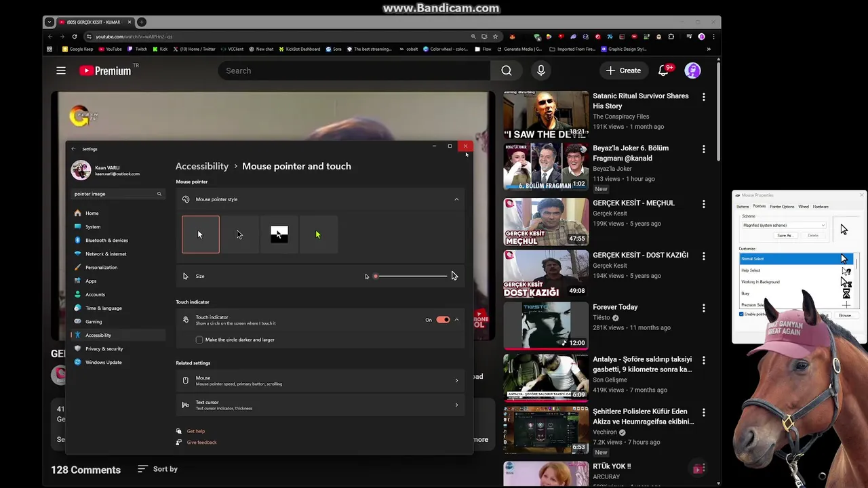
Task: Click the Time & language sidebar icon
Action: 78,308
